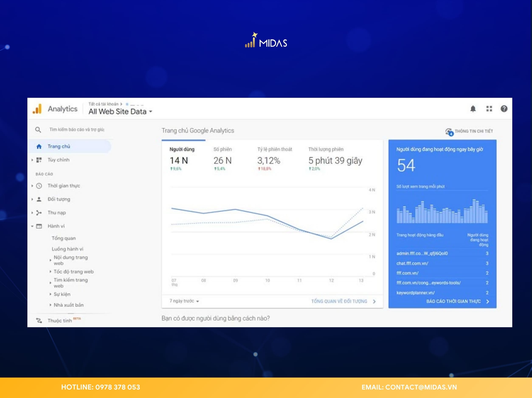
Task: Open Luồng hành vi report
Action: [x=68, y=249]
